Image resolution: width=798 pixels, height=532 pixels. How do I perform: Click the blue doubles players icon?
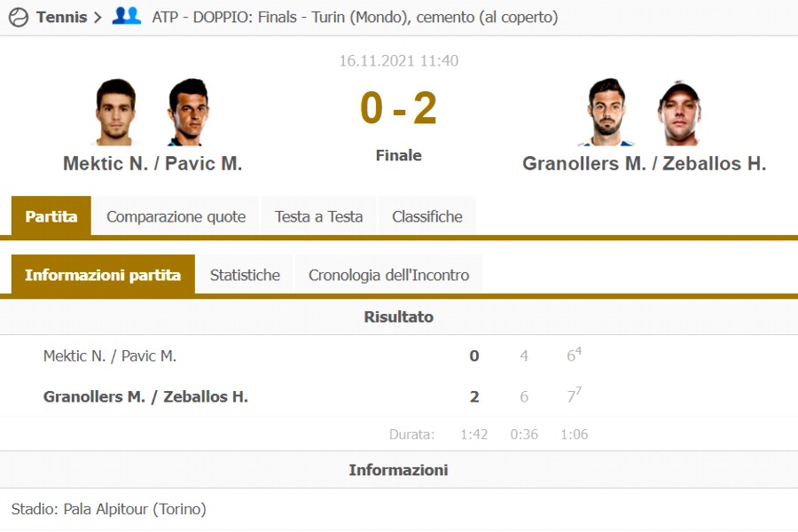tap(127, 16)
